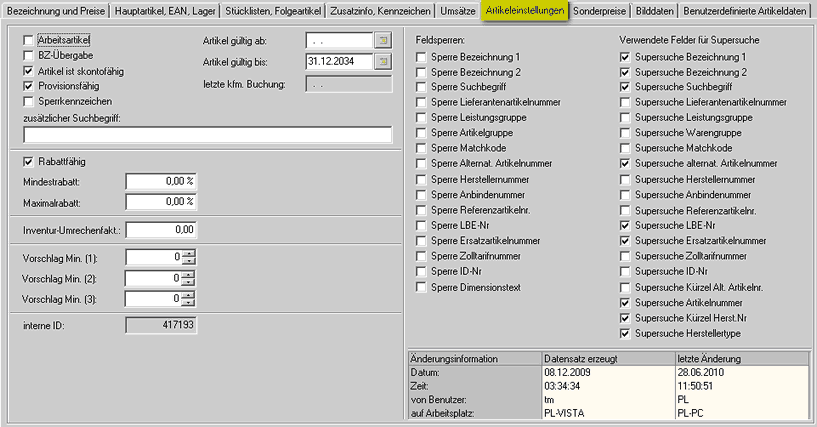817x427 pixels.
Task: Edit the Inventur-Umrechenfakt. value
Action: (161, 230)
